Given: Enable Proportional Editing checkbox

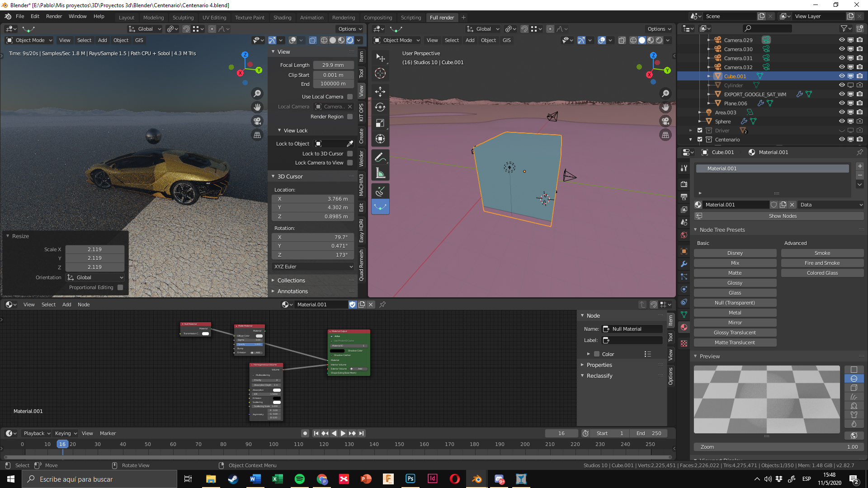Looking at the screenshot, I should 120,287.
